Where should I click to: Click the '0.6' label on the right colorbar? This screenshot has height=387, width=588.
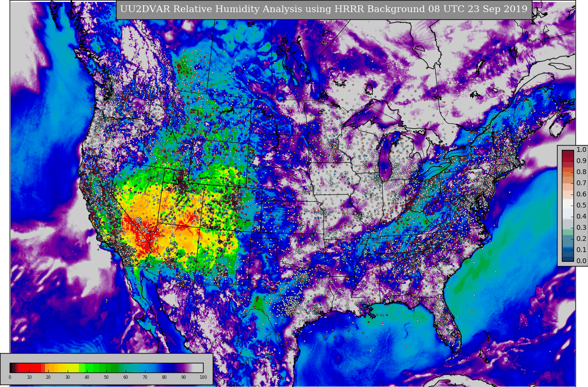click(x=581, y=194)
